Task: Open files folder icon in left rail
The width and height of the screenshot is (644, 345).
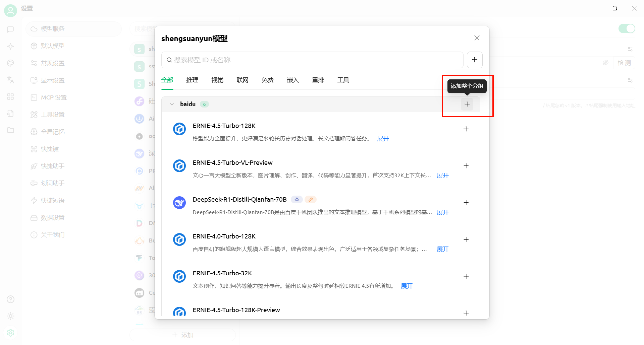Action: (10, 130)
